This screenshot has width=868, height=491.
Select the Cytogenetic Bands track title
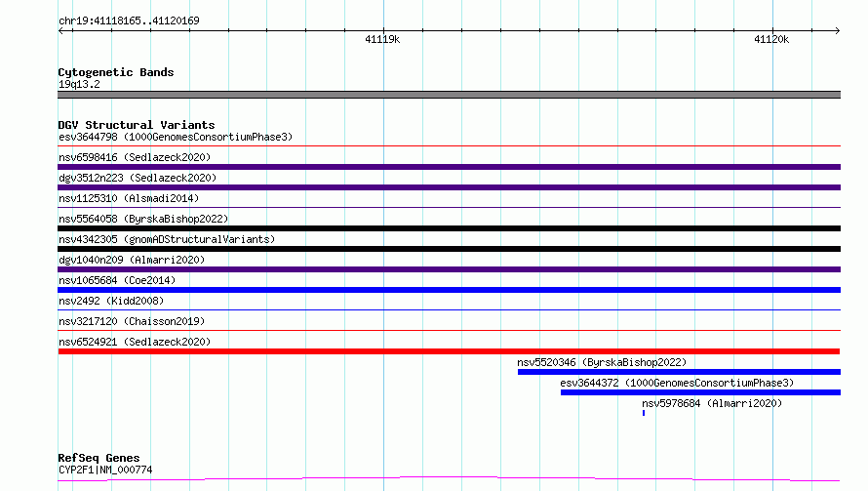pos(116,72)
